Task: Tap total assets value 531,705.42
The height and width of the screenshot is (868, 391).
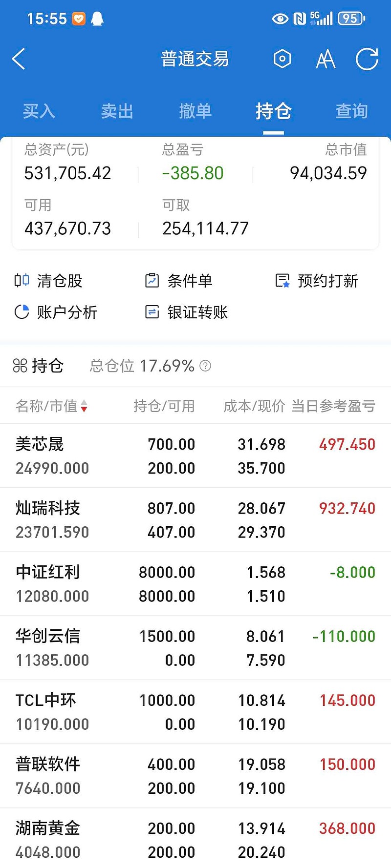Action: tap(68, 173)
